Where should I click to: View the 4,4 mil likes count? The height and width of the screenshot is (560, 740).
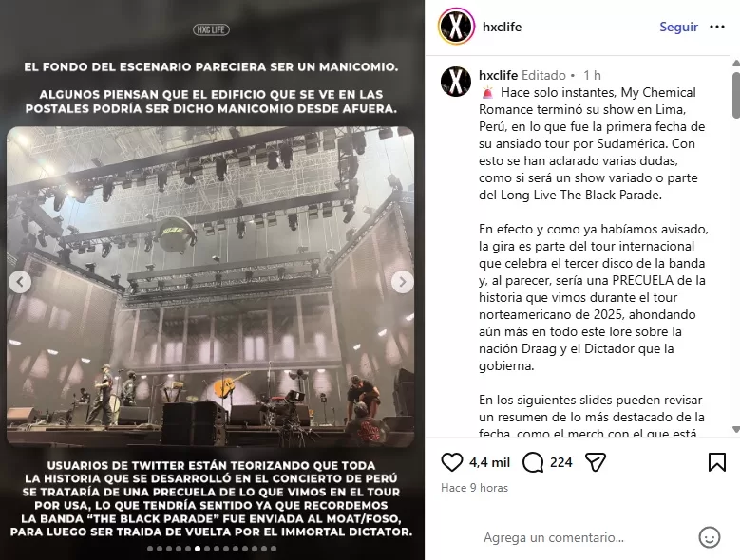tap(489, 462)
